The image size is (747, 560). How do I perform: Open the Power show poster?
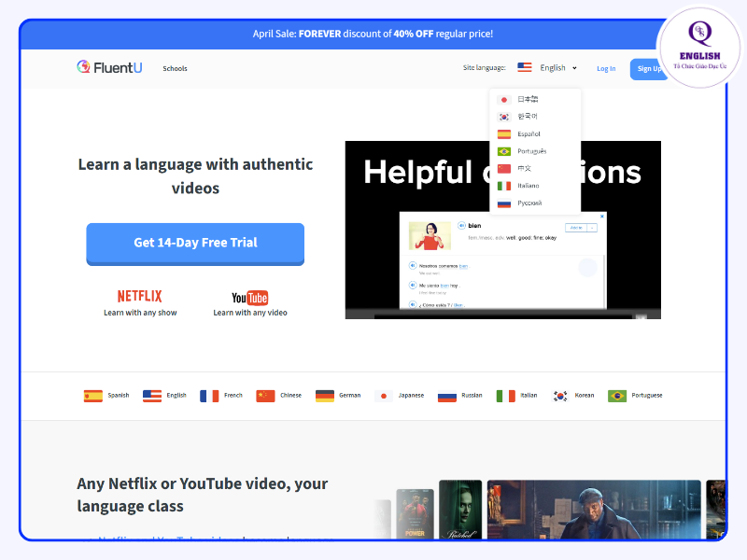[x=415, y=514]
